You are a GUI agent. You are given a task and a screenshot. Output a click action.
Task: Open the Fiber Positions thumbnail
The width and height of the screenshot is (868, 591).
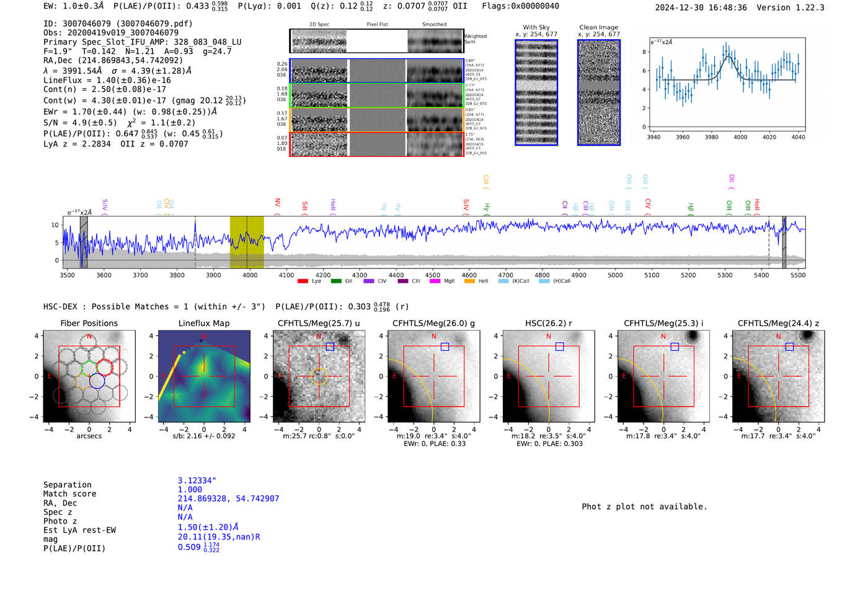(x=89, y=376)
